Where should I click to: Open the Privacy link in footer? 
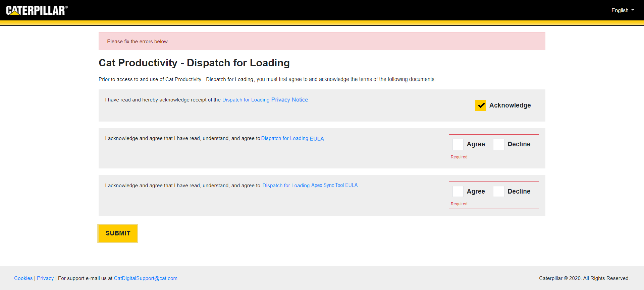[x=45, y=278]
